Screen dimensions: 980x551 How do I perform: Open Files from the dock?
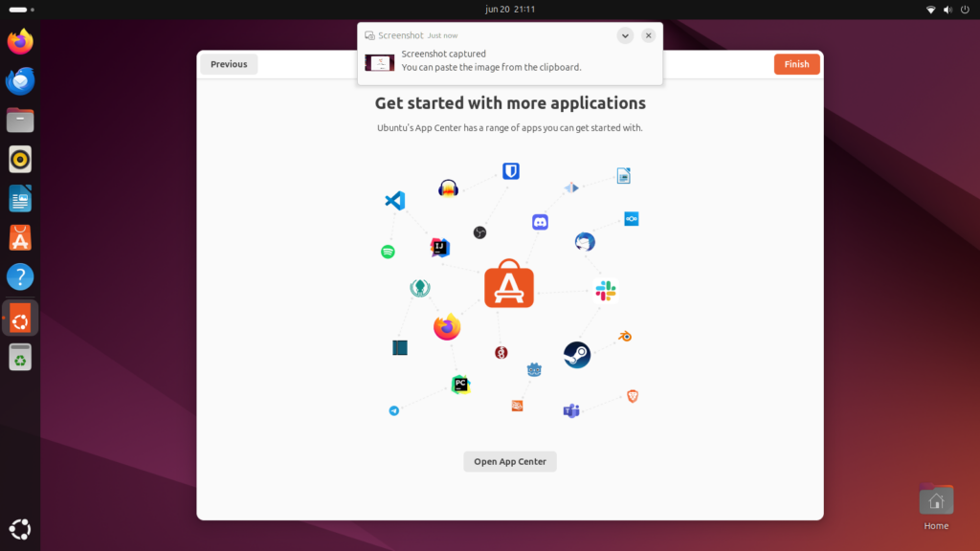(20, 120)
